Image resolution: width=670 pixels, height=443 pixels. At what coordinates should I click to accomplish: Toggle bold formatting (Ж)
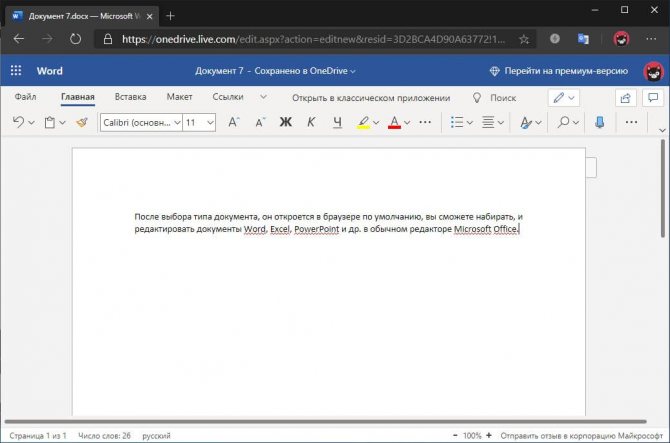[286, 122]
